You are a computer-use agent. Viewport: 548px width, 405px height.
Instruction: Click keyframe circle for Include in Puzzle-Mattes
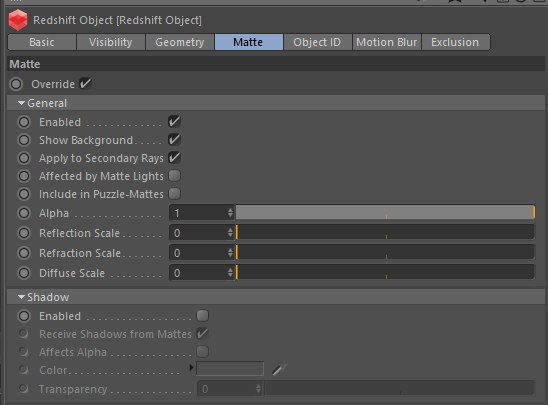(24, 194)
